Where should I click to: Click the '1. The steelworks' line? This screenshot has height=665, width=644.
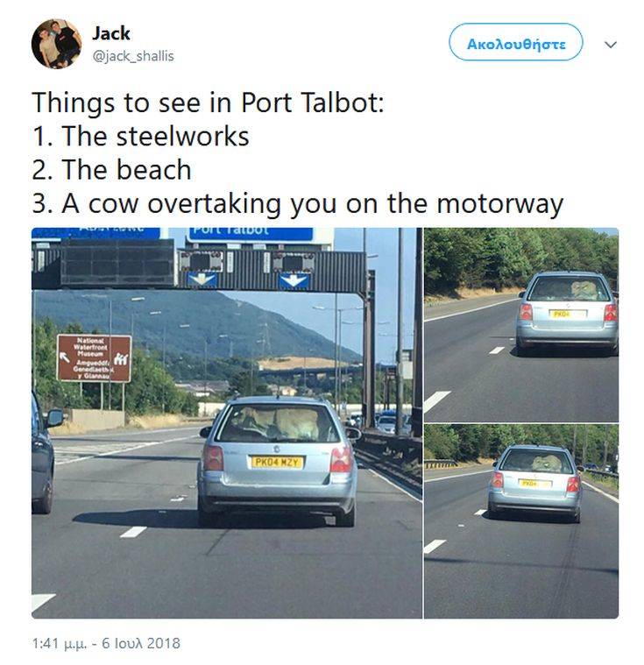(141, 137)
